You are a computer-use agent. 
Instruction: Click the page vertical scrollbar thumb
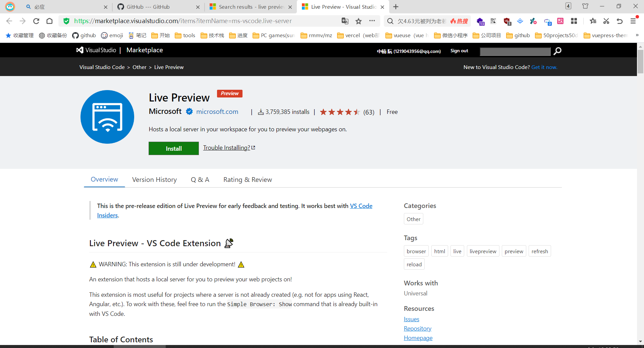tap(640, 62)
